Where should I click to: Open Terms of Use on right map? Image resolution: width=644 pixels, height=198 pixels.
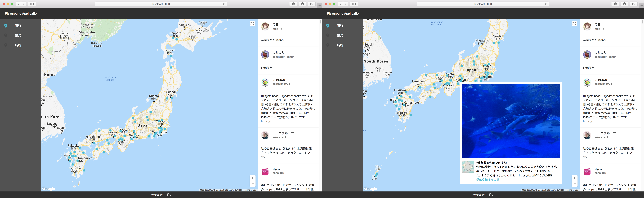[x=572, y=190]
